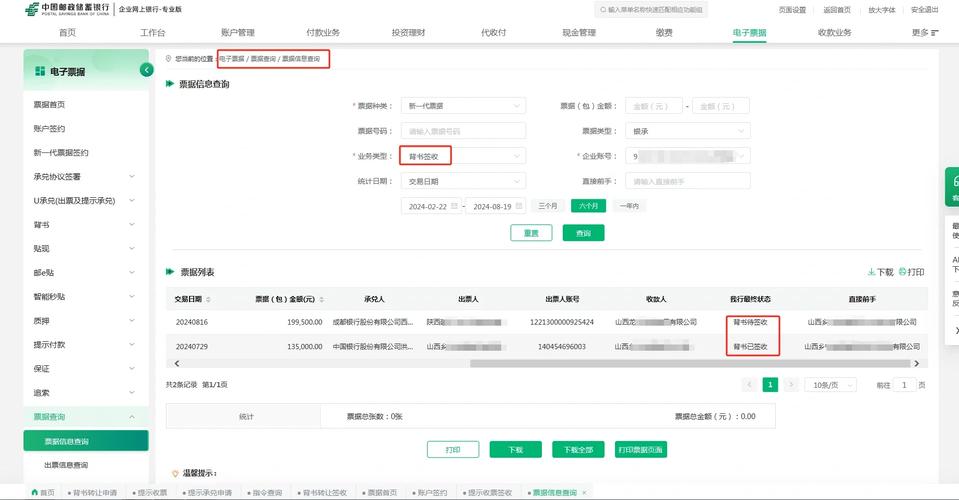This screenshot has width=959, height=500.
Task: Click the home icon tab 首页 in bottom bar
Action: pyautogui.click(x=43, y=492)
